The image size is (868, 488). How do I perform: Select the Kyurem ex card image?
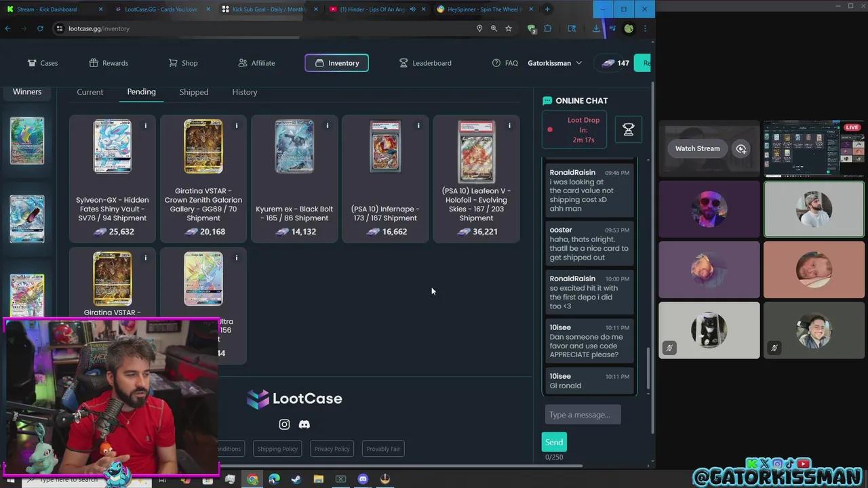pyautogui.click(x=294, y=146)
